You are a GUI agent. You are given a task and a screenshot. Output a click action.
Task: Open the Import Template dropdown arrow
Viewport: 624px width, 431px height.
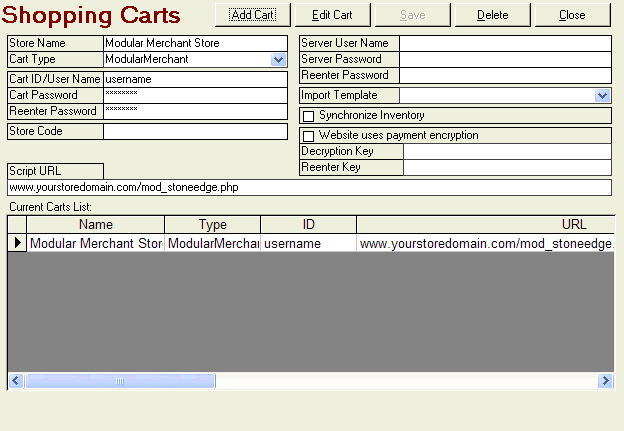[603, 96]
